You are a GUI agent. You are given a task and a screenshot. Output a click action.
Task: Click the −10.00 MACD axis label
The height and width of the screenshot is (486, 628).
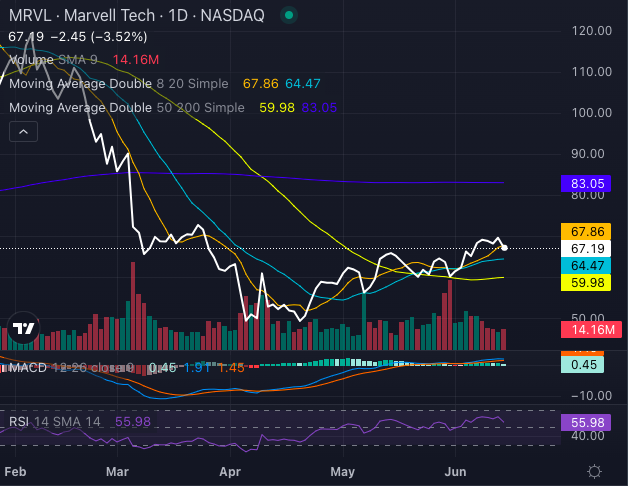[592, 396]
